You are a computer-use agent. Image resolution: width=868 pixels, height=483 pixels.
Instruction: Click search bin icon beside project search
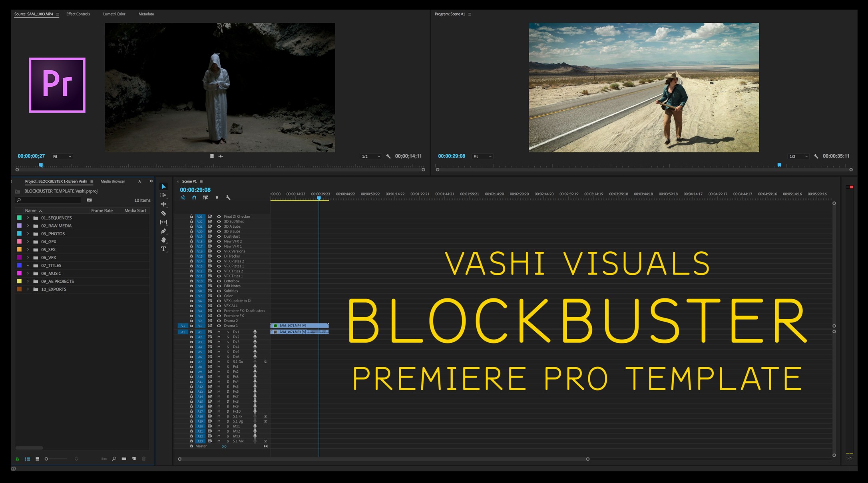(89, 200)
